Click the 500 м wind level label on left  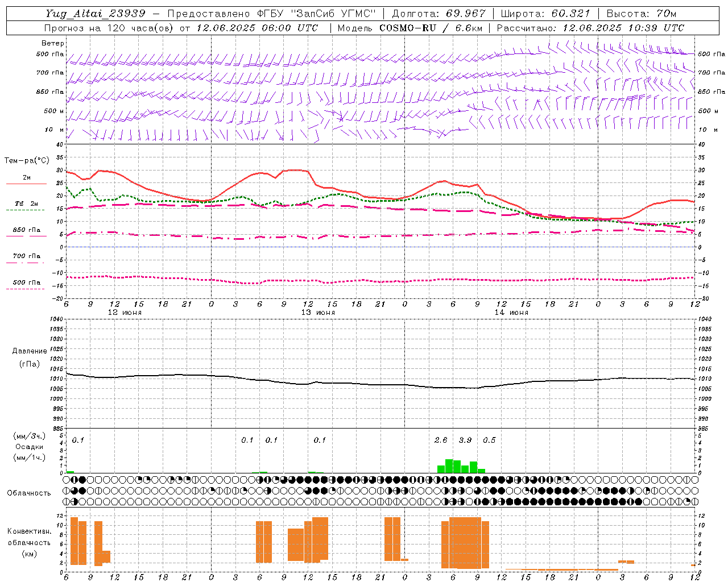54,111
